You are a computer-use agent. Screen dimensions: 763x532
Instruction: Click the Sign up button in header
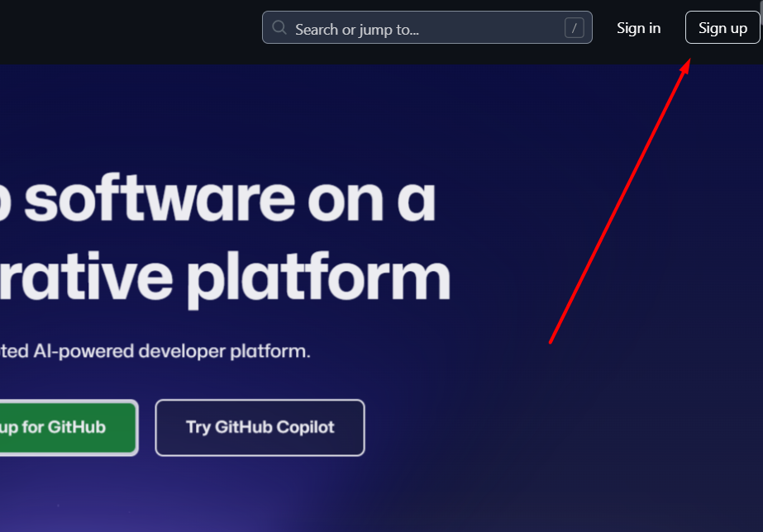point(722,28)
